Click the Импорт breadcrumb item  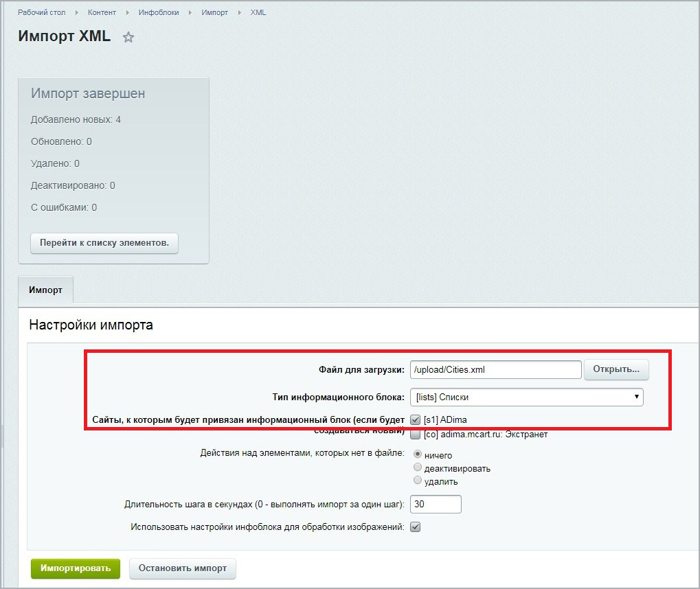pos(215,12)
